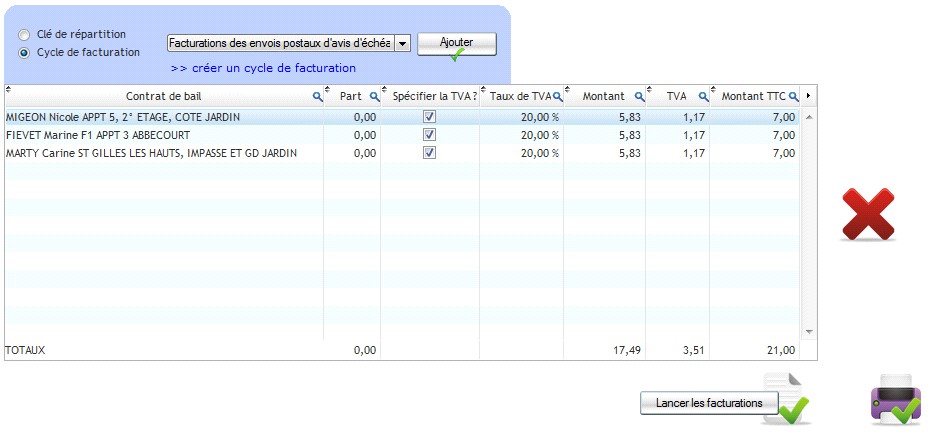
Task: Click the total Montant value 17,49
Action: click(627, 351)
